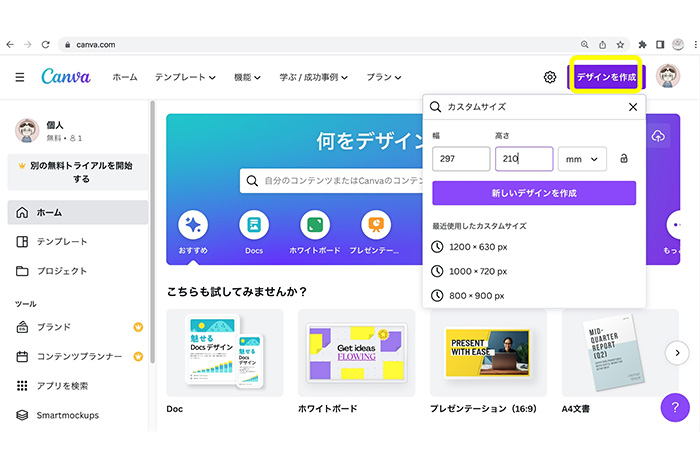The height and width of the screenshot is (467, 700).
Task: Click the browser forward arrow
Action: click(x=28, y=45)
